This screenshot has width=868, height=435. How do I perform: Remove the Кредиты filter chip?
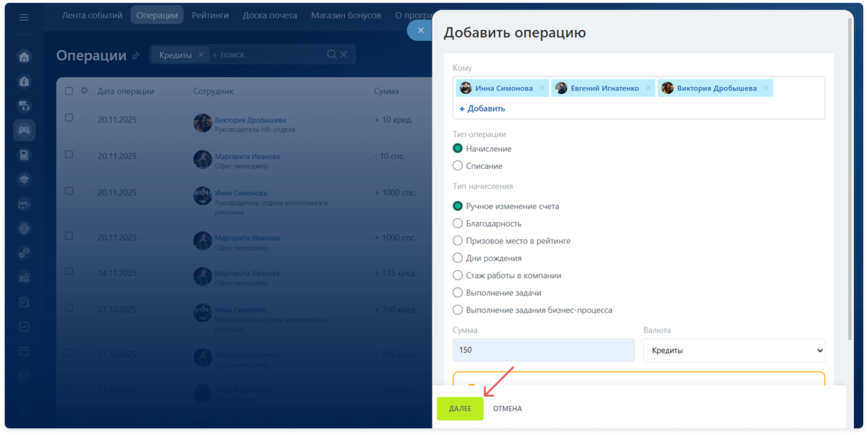[201, 54]
